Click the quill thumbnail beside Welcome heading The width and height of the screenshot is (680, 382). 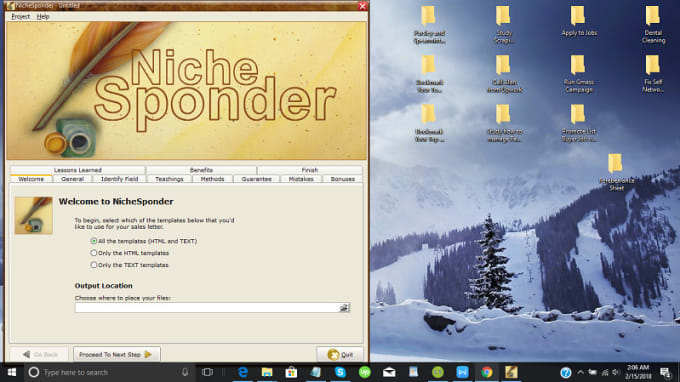[x=34, y=215]
